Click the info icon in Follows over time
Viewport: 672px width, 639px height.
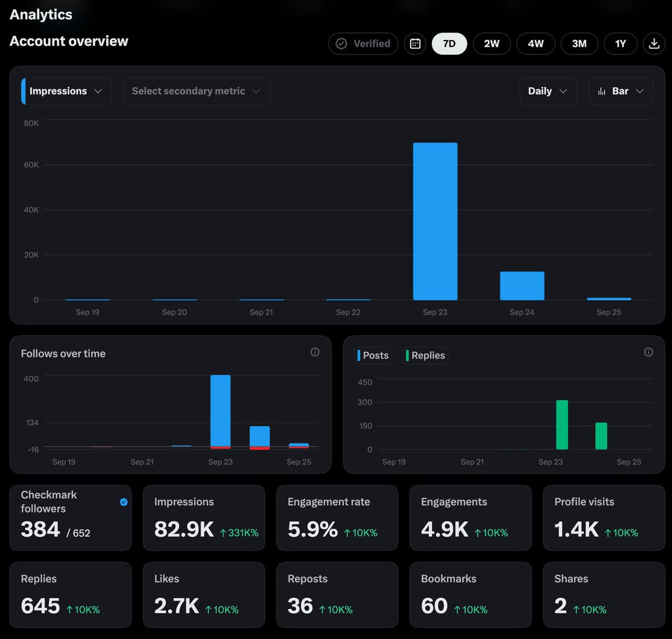(315, 352)
